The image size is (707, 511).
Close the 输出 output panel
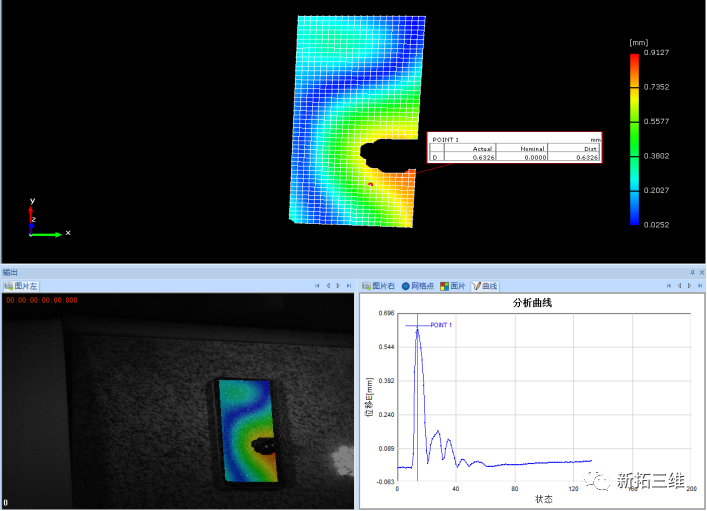click(702, 272)
